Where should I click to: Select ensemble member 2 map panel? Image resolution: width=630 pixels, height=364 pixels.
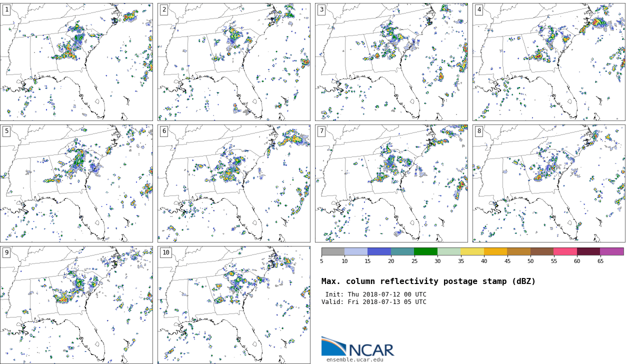[233, 62]
